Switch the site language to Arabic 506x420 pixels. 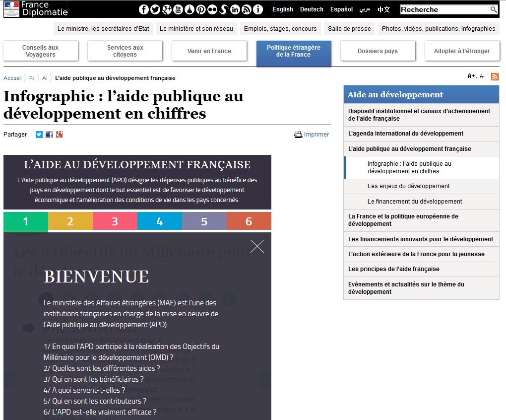(x=365, y=9)
